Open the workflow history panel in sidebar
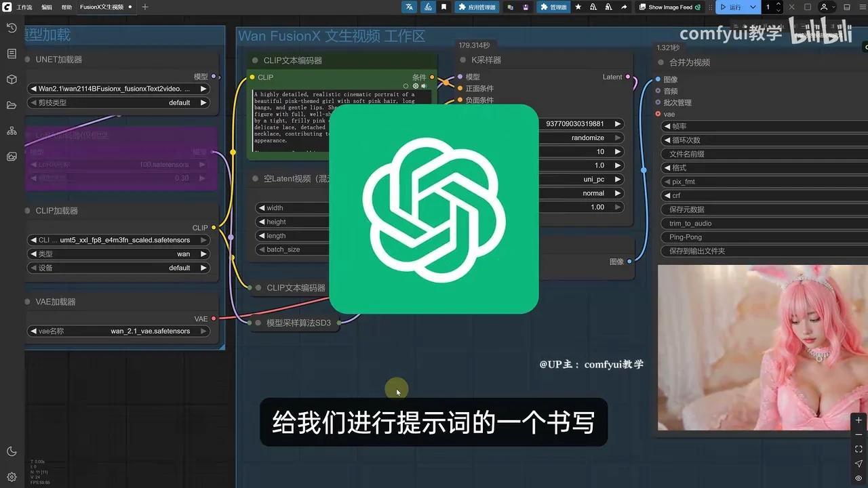Viewport: 868px width, 488px height. click(x=11, y=28)
